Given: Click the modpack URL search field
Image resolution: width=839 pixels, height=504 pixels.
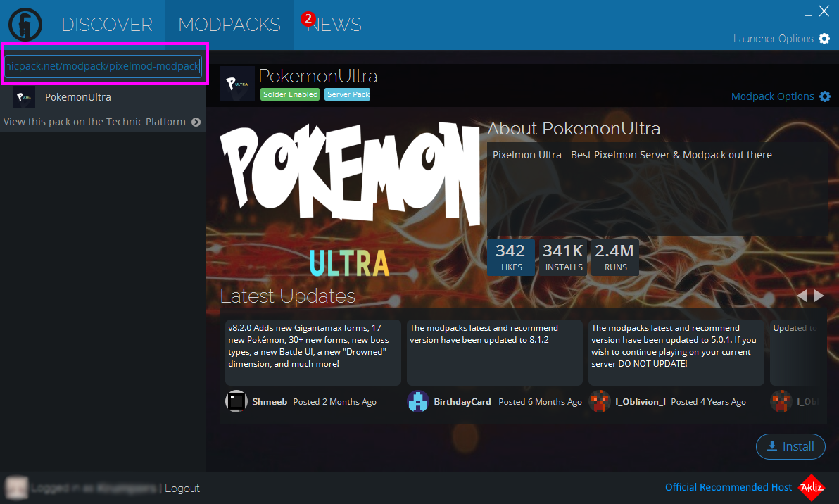Looking at the screenshot, I should (103, 66).
